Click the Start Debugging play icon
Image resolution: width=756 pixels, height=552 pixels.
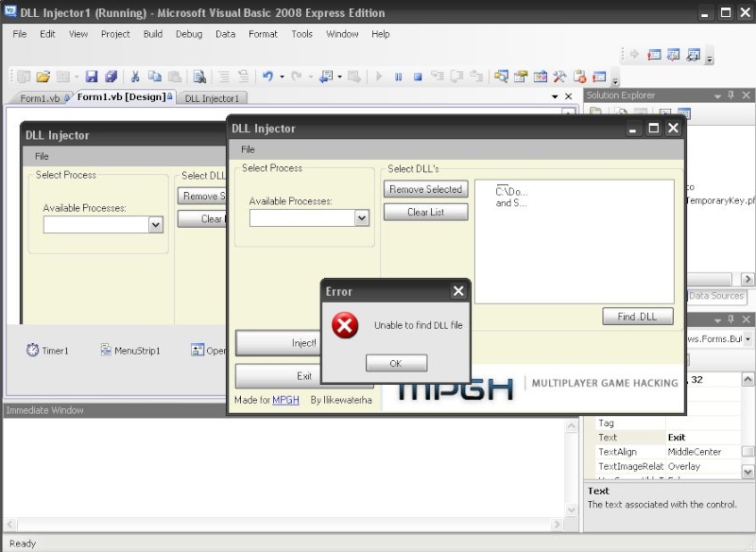tap(379, 77)
